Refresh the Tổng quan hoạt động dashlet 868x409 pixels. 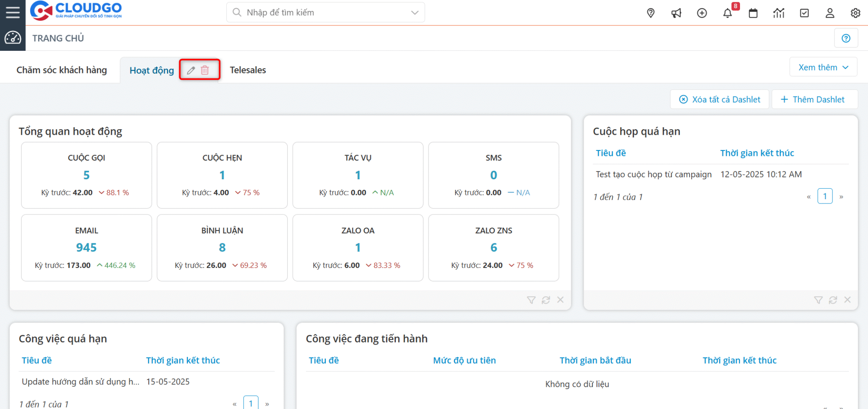[x=546, y=300]
